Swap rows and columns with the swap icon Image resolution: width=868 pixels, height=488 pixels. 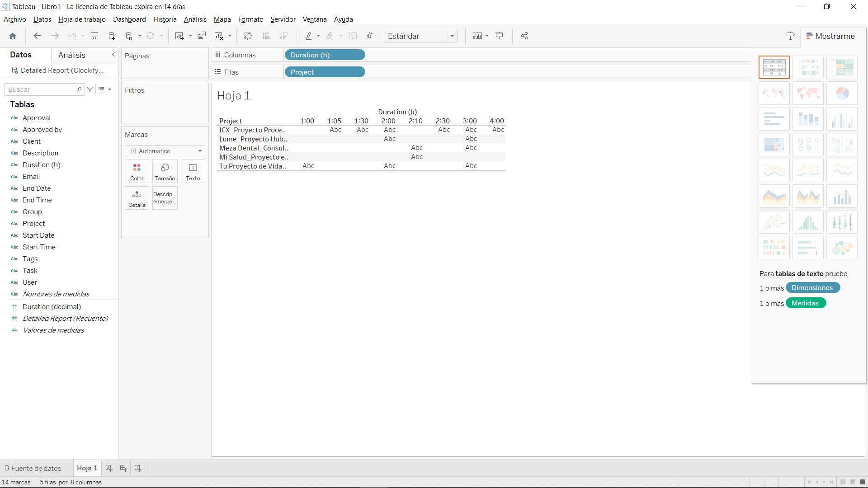[x=248, y=36]
